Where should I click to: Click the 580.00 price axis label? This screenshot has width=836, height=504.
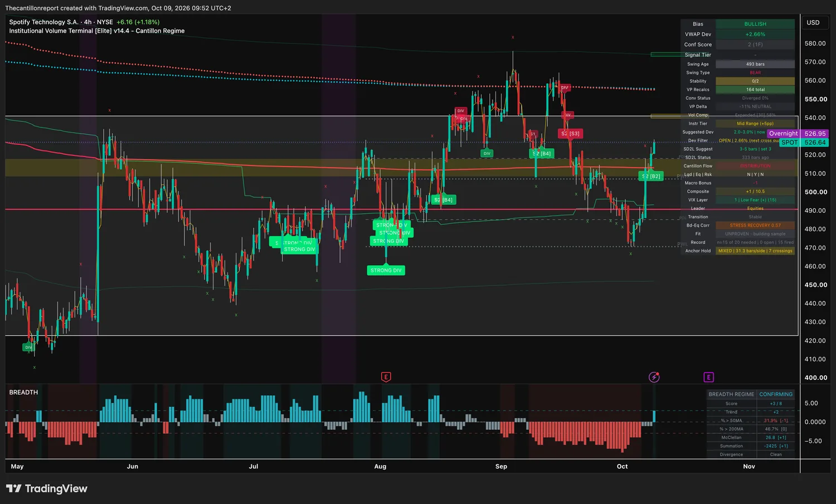click(815, 43)
